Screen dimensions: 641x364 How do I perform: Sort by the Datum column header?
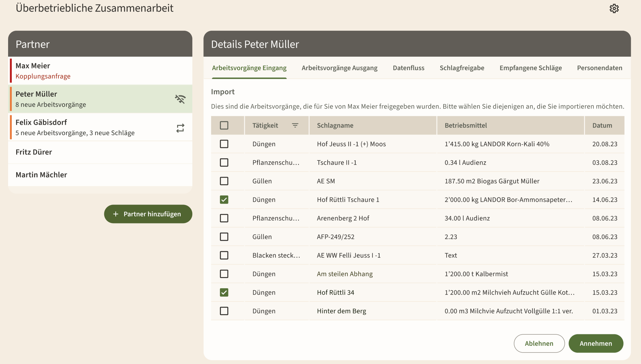(x=602, y=125)
